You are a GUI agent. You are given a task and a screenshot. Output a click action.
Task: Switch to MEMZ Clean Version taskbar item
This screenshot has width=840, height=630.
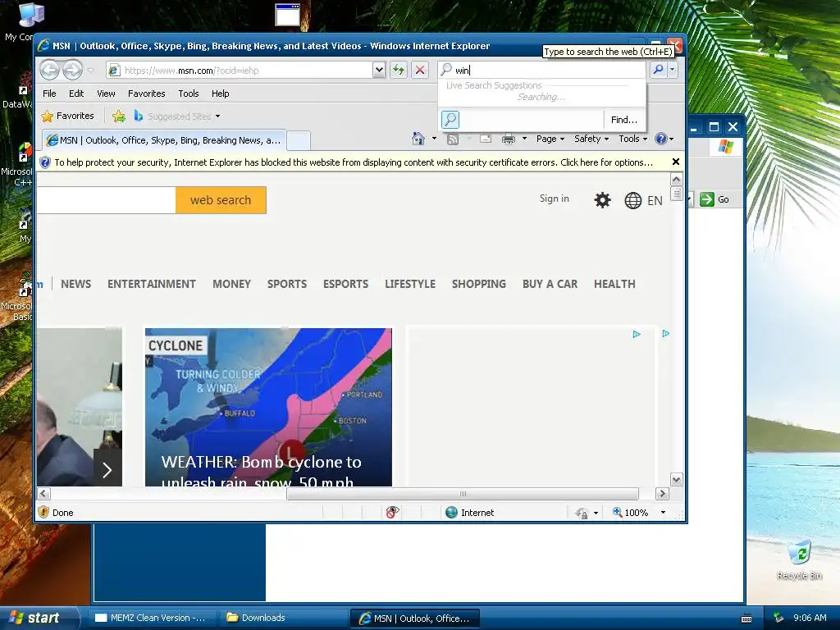point(151,618)
